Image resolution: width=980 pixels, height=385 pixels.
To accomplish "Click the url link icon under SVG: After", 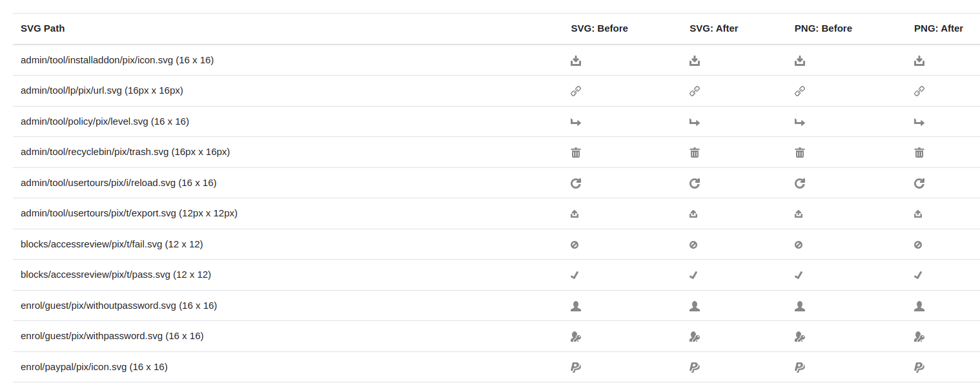I will coord(695,91).
